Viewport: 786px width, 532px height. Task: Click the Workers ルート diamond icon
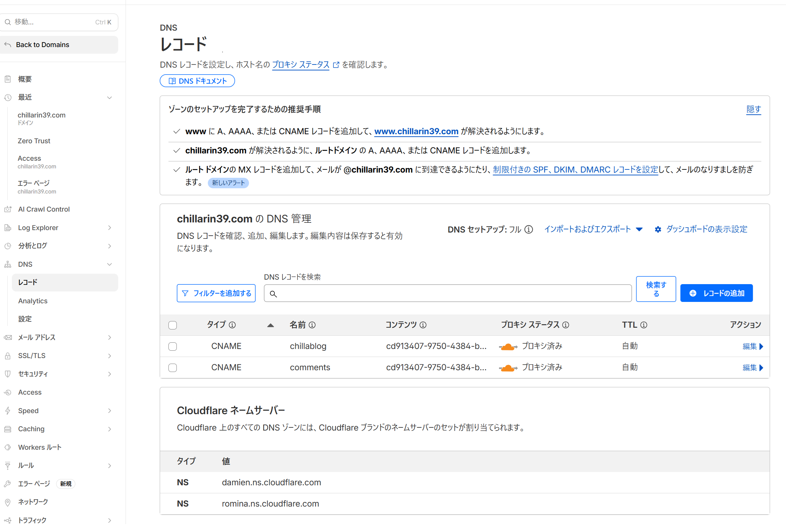(x=8, y=447)
